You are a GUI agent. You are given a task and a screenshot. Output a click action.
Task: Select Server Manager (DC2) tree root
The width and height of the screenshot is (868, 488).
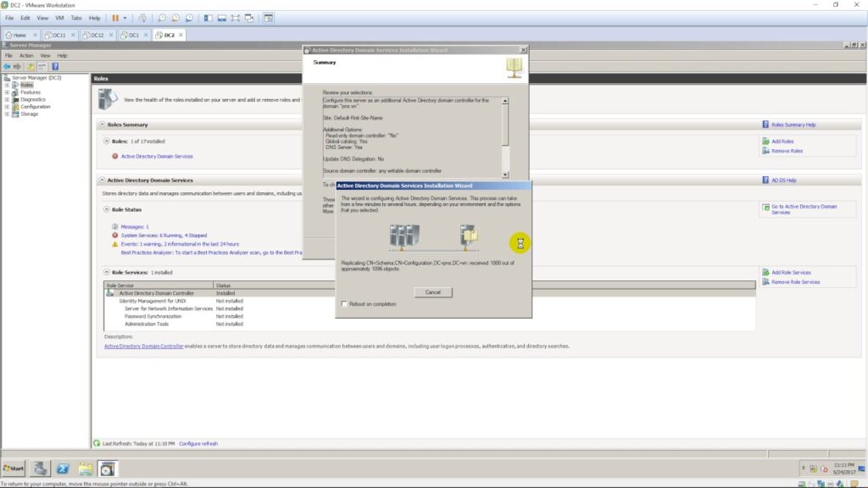36,78
